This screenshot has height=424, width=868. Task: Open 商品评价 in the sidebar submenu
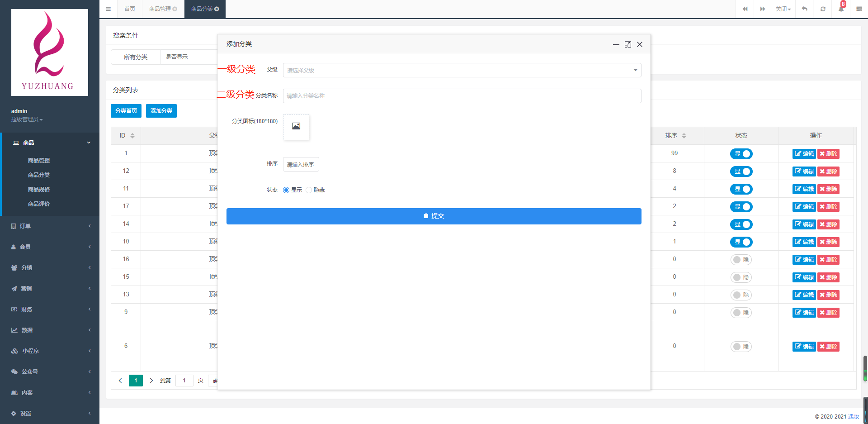click(x=39, y=204)
